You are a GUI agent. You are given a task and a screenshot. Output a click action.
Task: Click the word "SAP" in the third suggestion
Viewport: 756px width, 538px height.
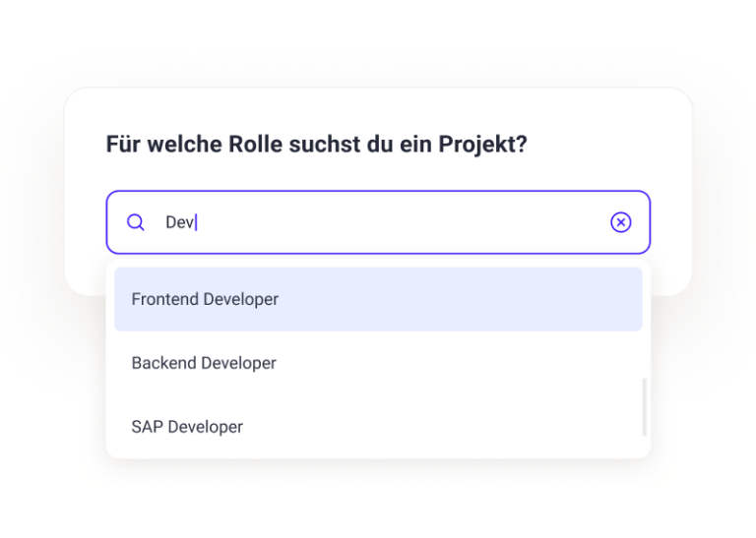click(x=147, y=427)
